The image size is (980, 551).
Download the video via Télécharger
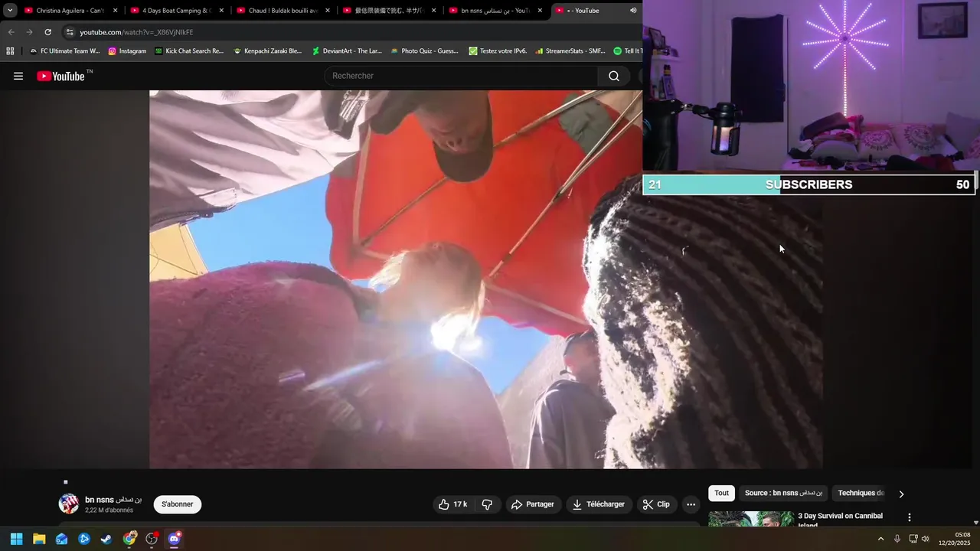click(599, 504)
